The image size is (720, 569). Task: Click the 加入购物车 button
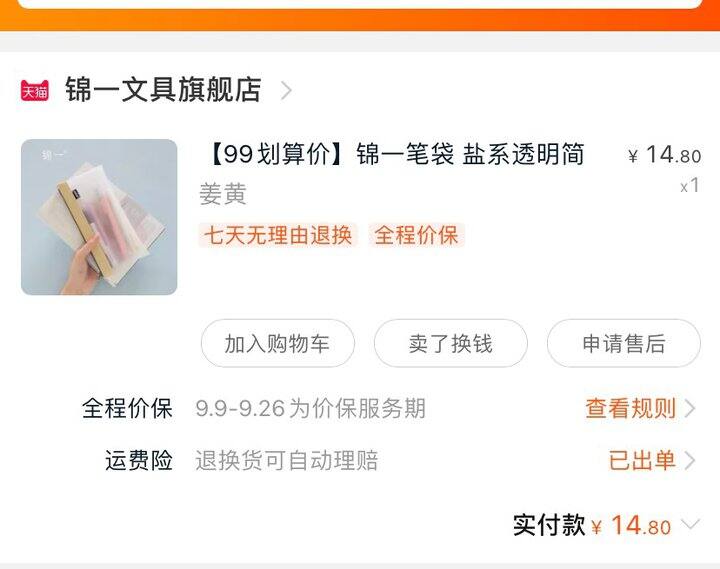click(277, 344)
